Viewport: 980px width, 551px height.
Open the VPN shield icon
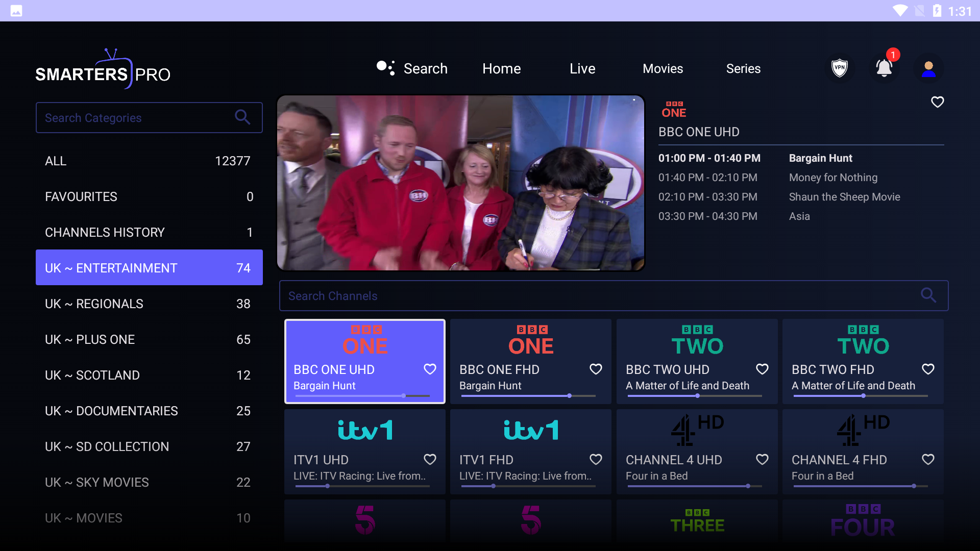tap(840, 68)
